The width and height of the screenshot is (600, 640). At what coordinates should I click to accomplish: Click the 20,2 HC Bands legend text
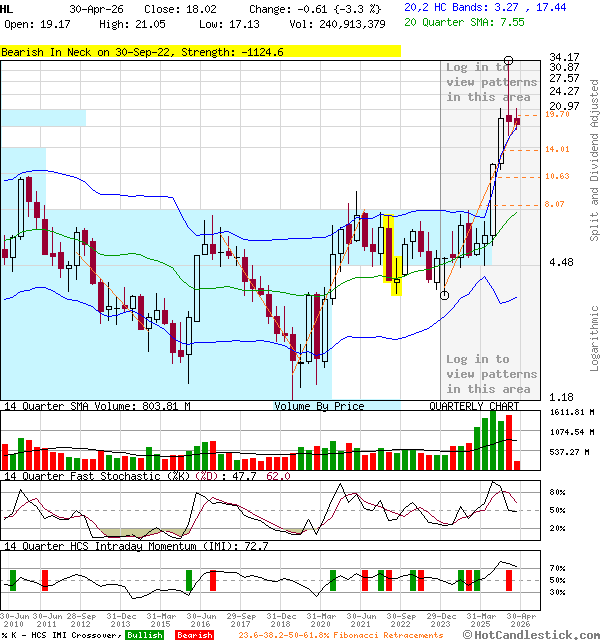485,7
